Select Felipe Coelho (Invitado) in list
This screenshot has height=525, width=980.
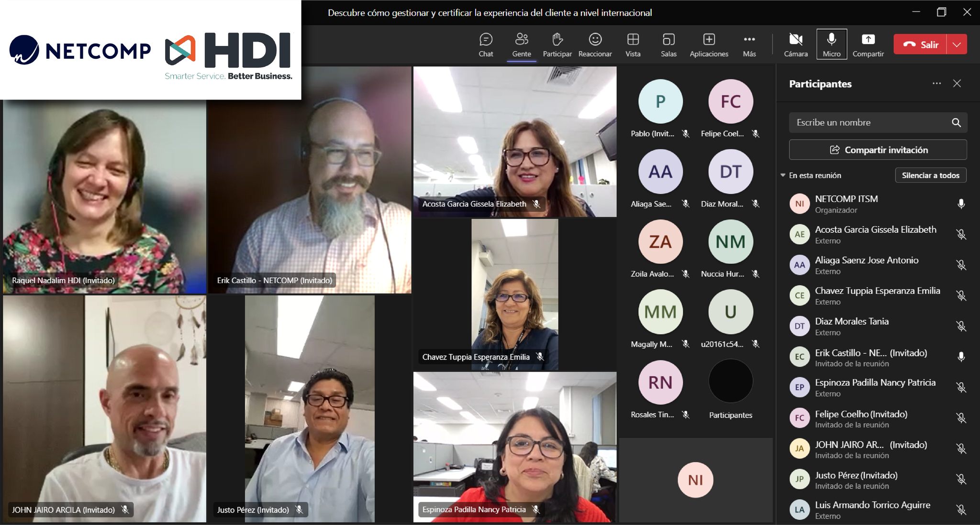[x=878, y=418]
